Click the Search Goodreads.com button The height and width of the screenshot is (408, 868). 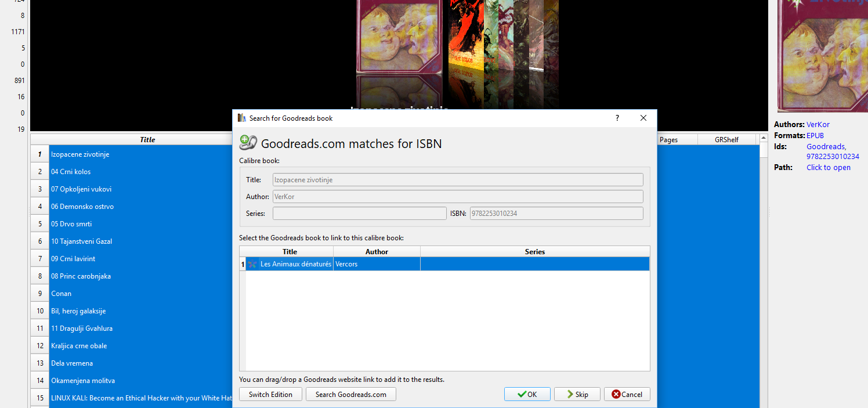tap(350, 394)
